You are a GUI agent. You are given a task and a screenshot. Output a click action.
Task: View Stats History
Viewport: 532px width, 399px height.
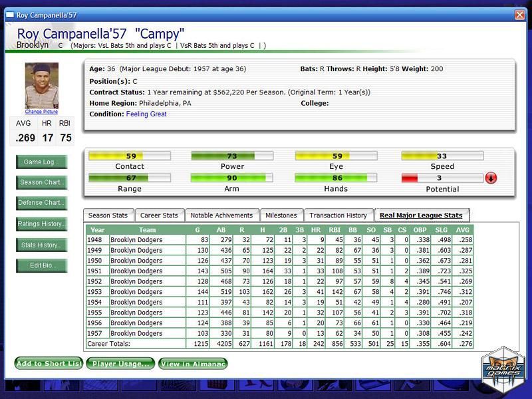(41, 245)
